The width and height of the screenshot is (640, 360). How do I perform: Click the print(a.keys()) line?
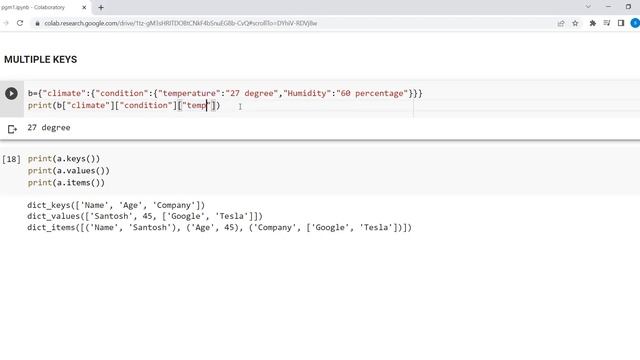click(x=64, y=159)
